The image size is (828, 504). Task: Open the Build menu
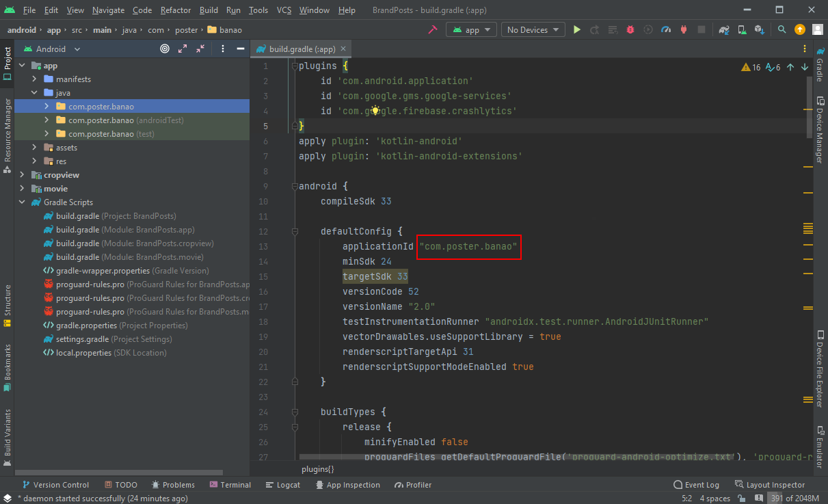(209, 10)
